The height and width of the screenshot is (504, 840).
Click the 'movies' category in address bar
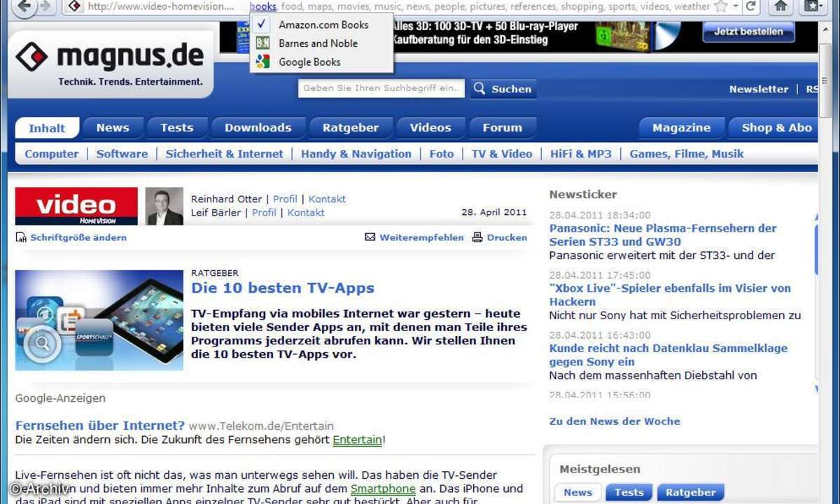tap(353, 6)
